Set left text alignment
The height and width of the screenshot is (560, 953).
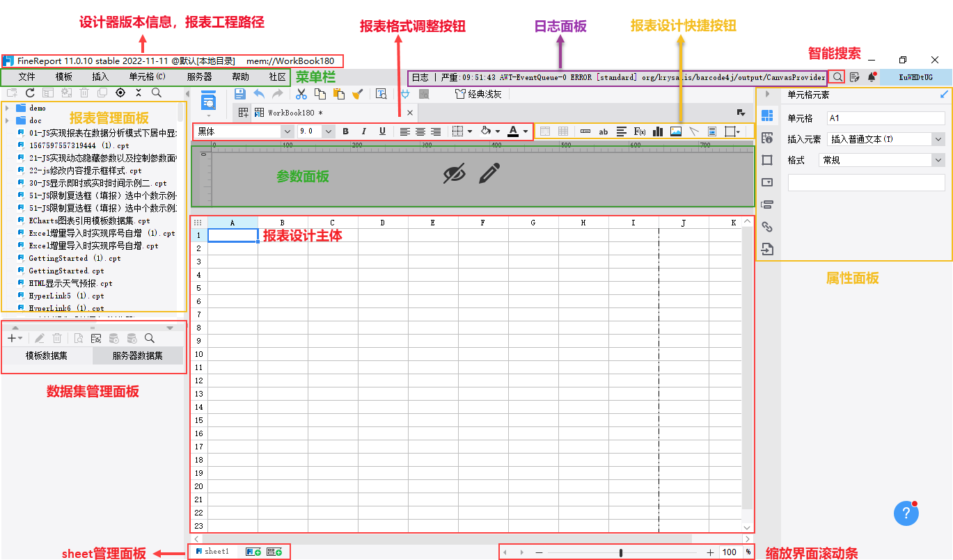click(404, 131)
